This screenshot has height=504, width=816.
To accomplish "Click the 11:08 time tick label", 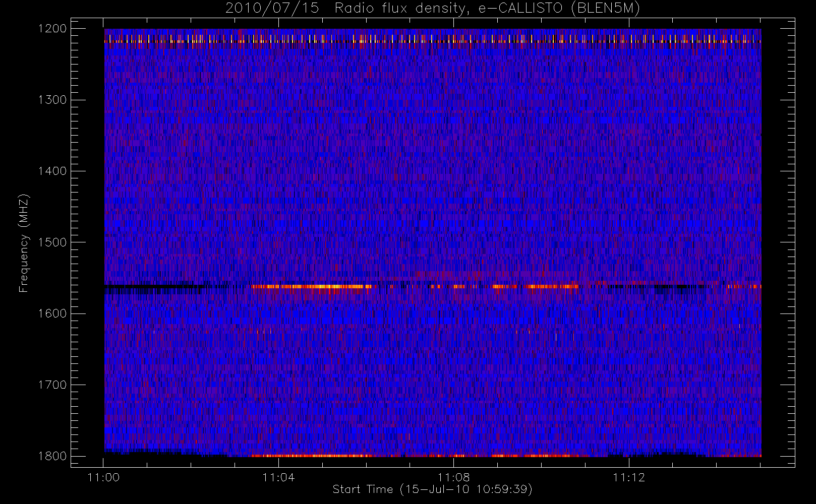I will (x=453, y=477).
